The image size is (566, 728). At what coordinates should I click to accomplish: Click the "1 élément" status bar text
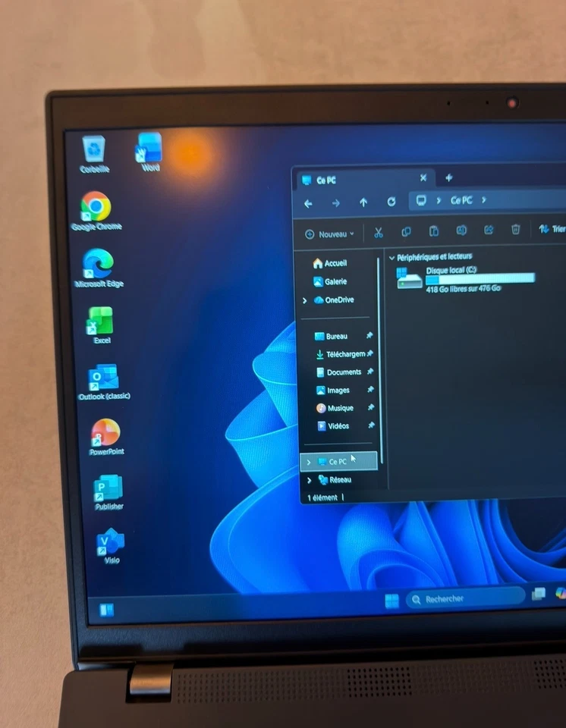(x=322, y=497)
